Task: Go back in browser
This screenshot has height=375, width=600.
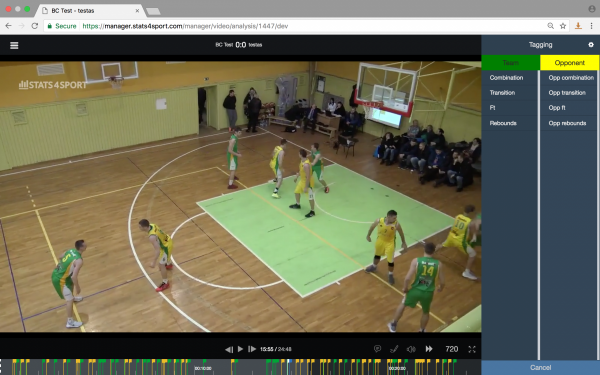Action: click(x=8, y=26)
